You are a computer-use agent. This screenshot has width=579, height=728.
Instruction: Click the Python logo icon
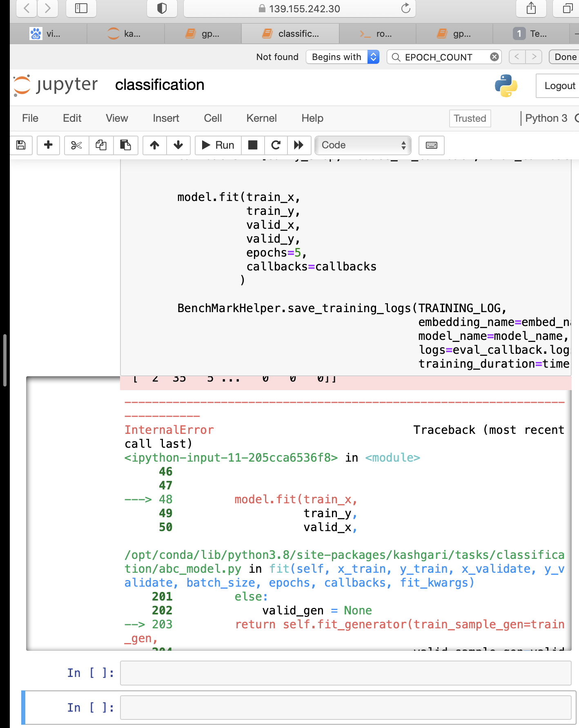506,86
